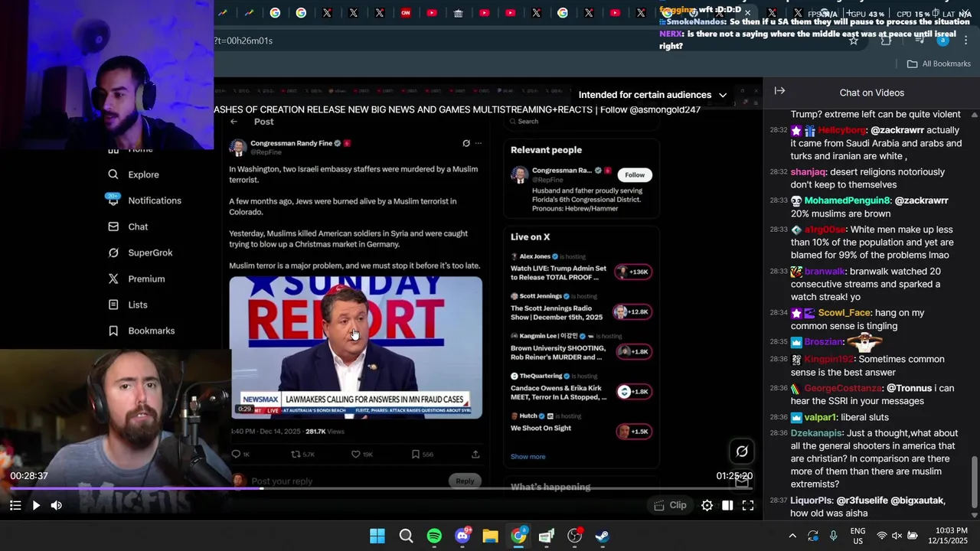The height and width of the screenshot is (551, 980).
Task: Open the All Bookmarks folder
Action: coord(939,64)
